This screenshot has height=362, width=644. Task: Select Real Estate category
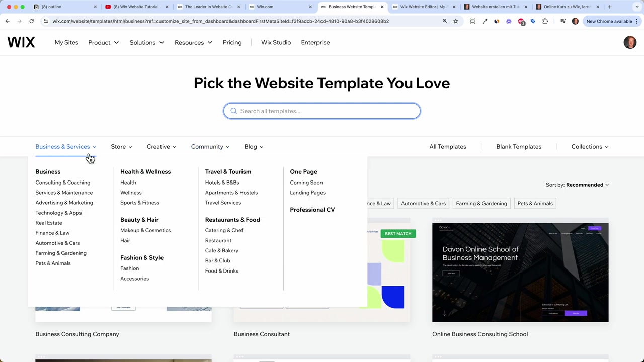pos(49,223)
